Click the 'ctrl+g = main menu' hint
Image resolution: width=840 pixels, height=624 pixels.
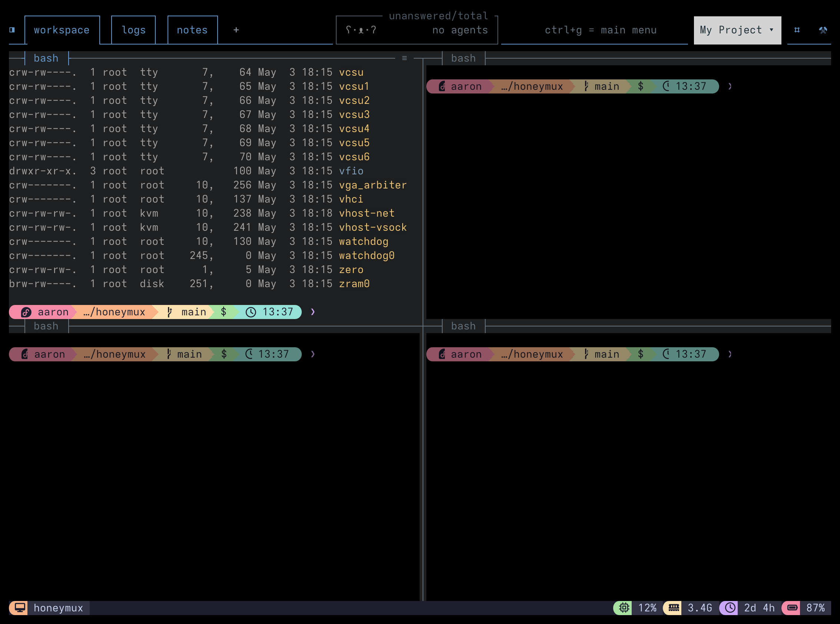[601, 30]
